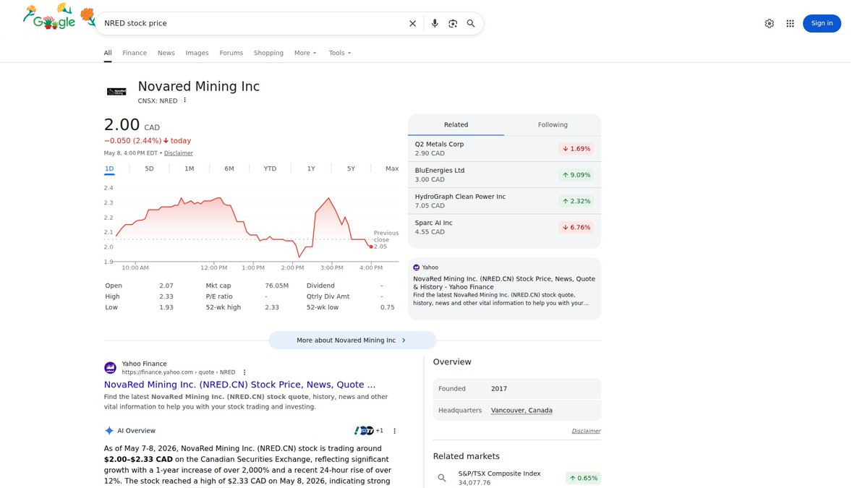The width and height of the screenshot is (868, 488).
Task: Open the Related stocks tab
Action: (456, 124)
